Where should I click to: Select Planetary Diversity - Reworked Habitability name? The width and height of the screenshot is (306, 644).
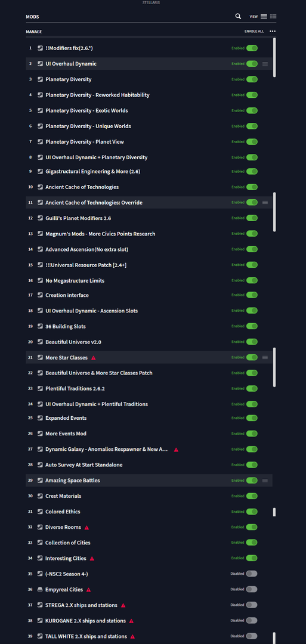coord(97,95)
